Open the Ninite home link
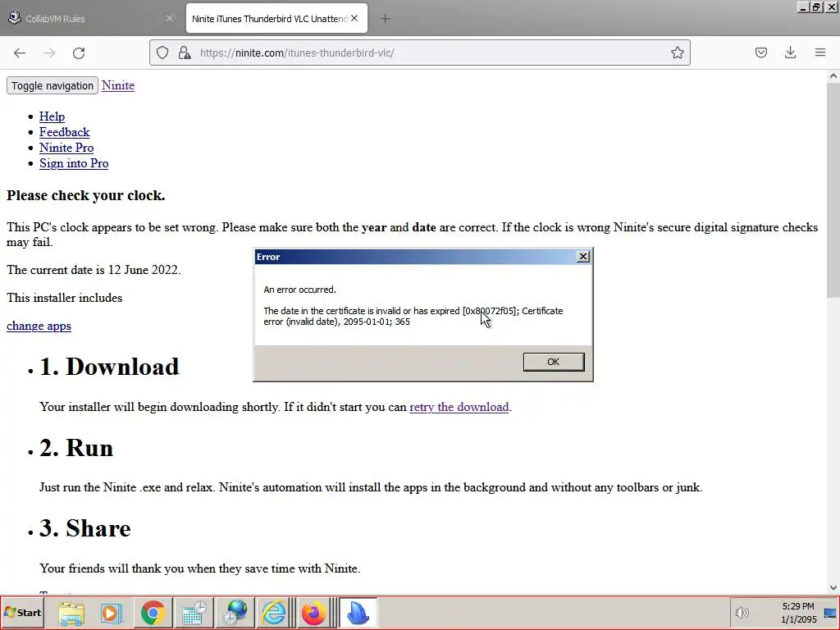The height and width of the screenshot is (630, 840). [118, 85]
